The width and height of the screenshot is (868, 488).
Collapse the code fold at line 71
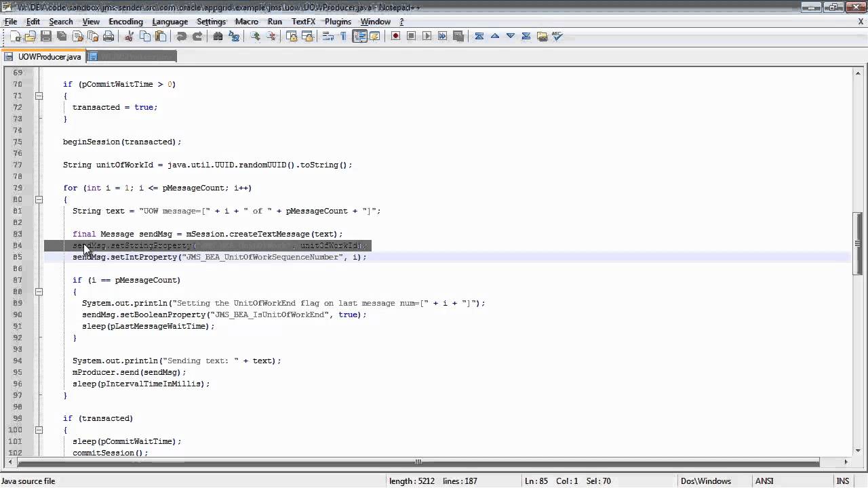39,96
